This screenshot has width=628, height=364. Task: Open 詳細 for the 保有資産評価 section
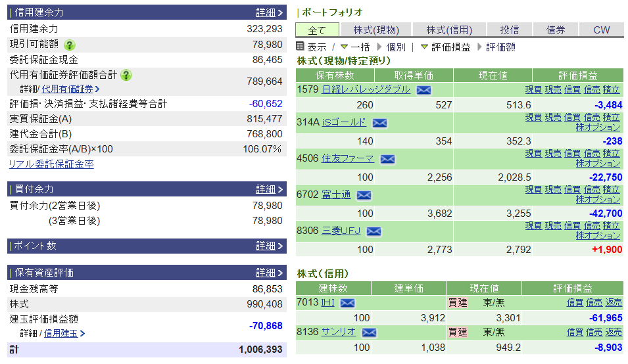coord(270,273)
